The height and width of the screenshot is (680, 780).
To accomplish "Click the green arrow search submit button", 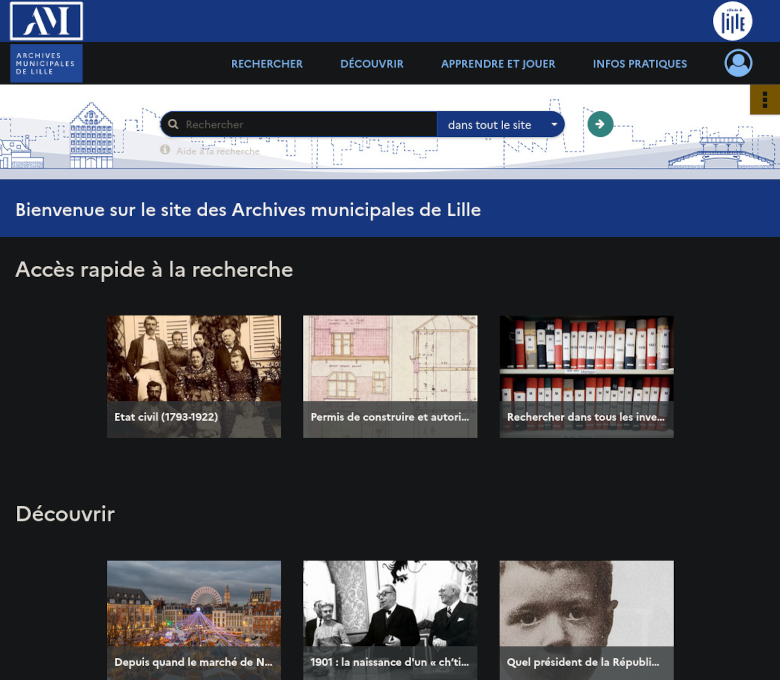I will pos(600,124).
